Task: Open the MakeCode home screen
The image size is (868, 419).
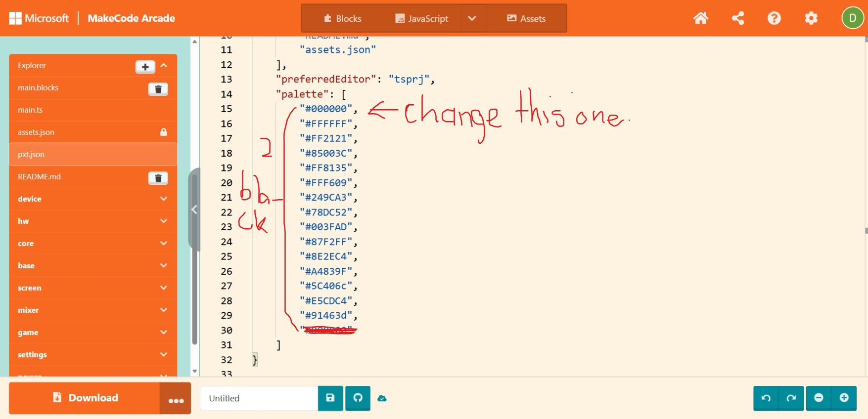Action: click(700, 18)
